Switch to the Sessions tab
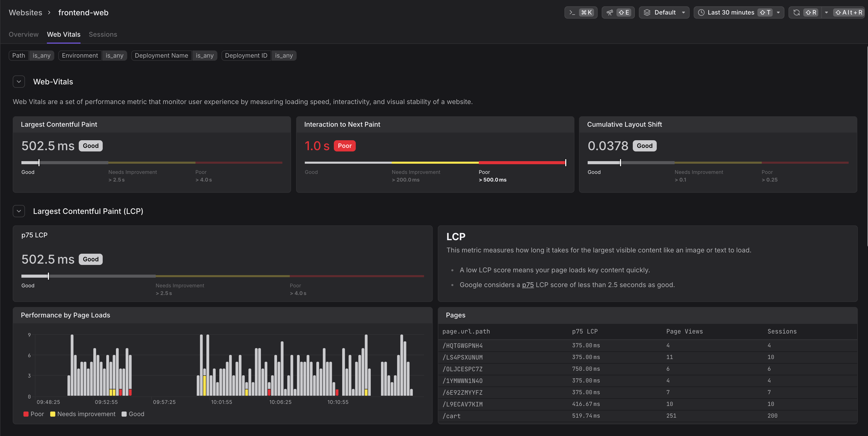This screenshot has height=436, width=868. tap(103, 34)
